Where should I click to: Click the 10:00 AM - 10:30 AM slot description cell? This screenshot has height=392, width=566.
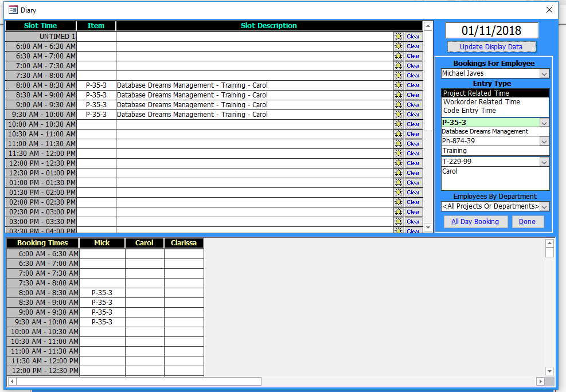click(x=255, y=124)
